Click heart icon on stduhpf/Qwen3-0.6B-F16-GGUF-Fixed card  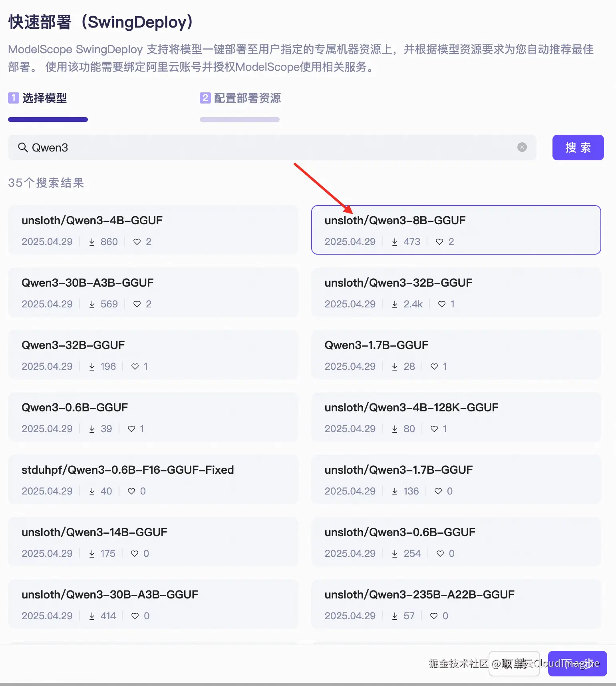(x=131, y=491)
